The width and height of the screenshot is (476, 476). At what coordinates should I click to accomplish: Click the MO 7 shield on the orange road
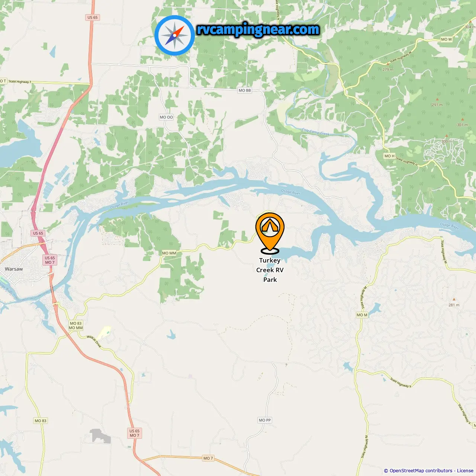[x=208, y=458]
